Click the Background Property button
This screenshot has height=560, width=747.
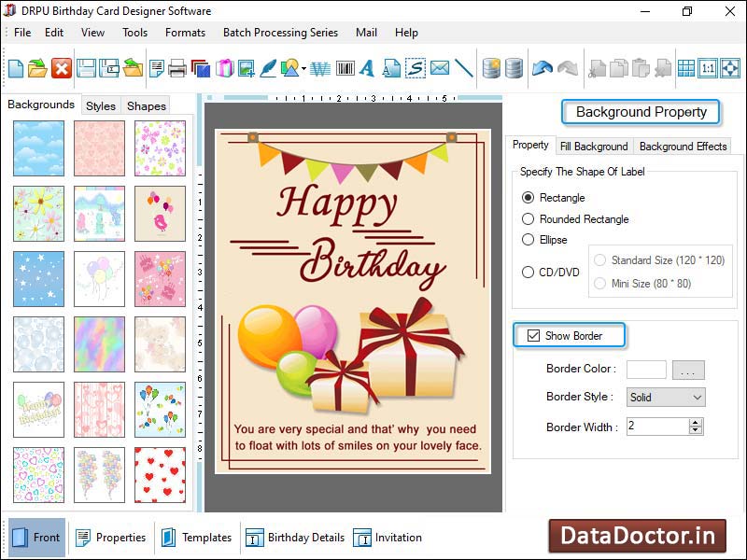coord(641,112)
